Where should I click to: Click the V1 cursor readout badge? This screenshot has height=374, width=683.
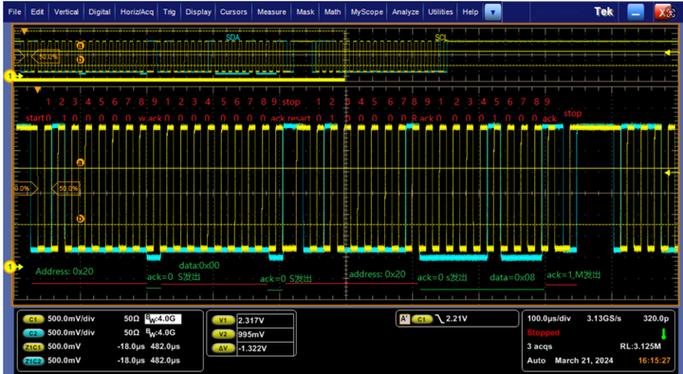coord(223,320)
